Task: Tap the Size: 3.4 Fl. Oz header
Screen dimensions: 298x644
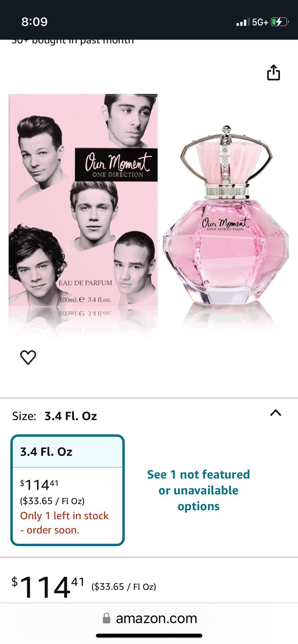Action: pos(54,416)
